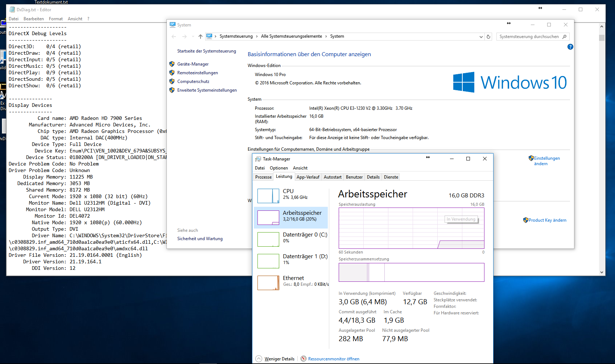Click the blue help question mark icon

pyautogui.click(x=570, y=47)
